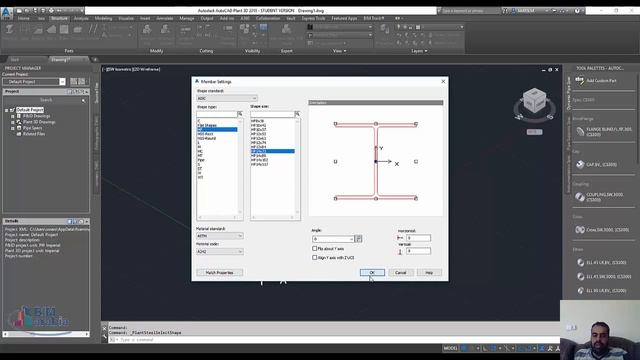Click the pick angle button beside Angle
Screen dimensions: 640x360
[x=358, y=239]
